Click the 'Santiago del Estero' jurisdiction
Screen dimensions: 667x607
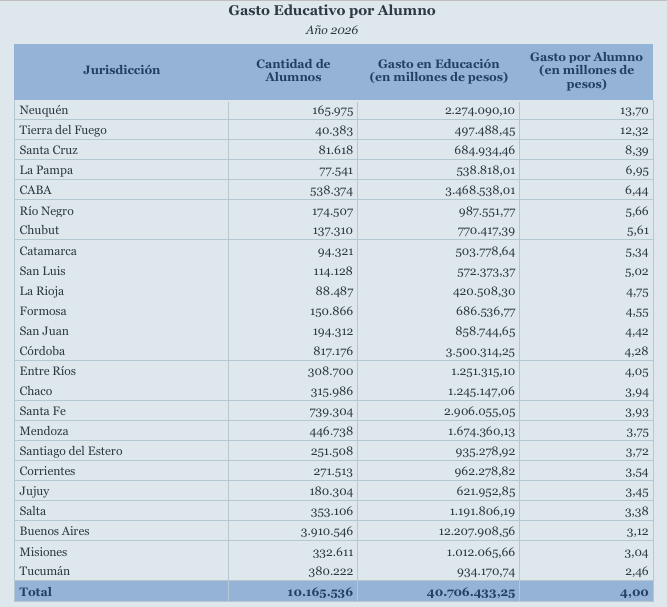point(71,451)
